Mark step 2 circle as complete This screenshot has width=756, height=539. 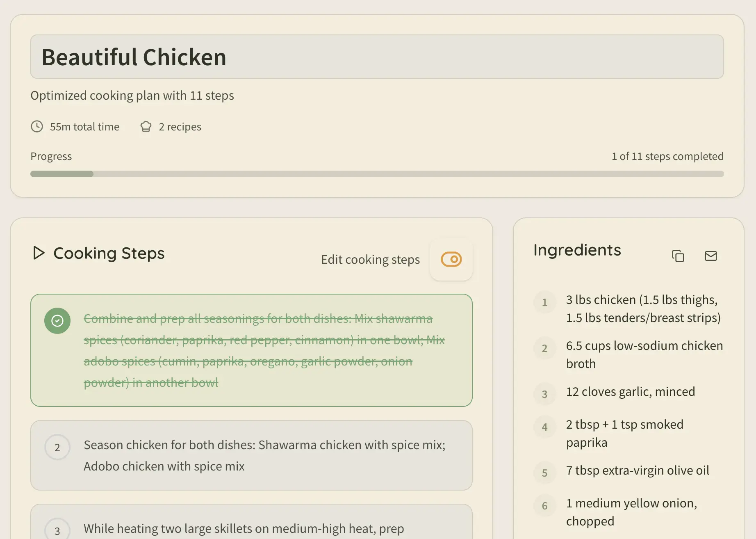tap(57, 447)
